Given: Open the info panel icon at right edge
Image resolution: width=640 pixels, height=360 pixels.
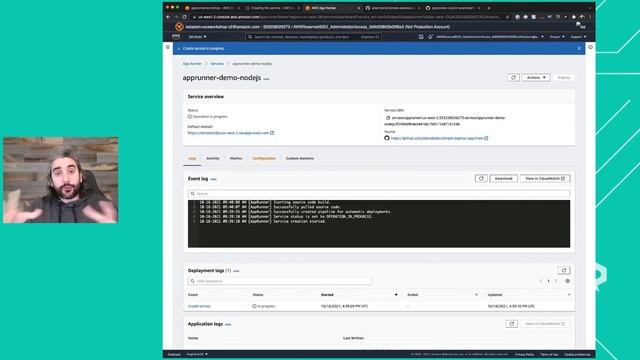Looking at the screenshot, I should 590,47.
